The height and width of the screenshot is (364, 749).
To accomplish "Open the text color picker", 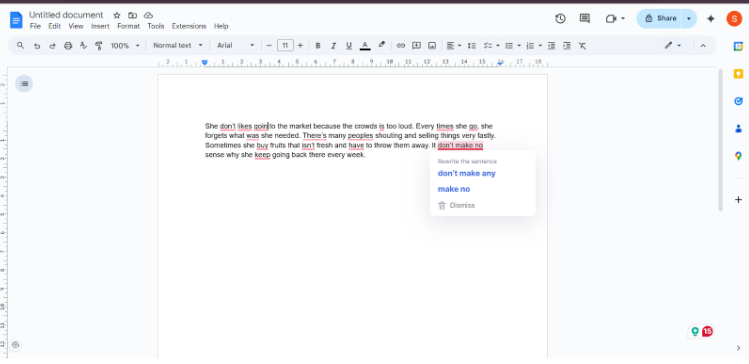I will click(x=365, y=46).
